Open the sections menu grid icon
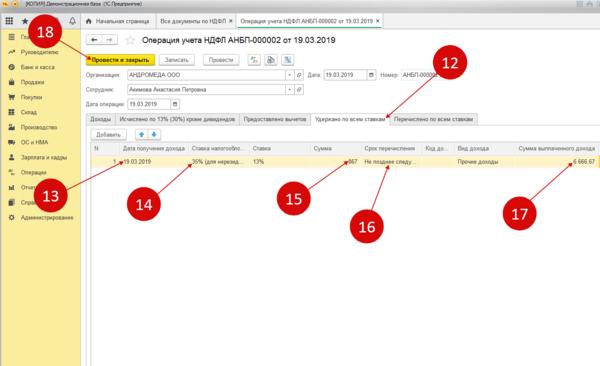This screenshot has height=366, width=600. [x=9, y=21]
